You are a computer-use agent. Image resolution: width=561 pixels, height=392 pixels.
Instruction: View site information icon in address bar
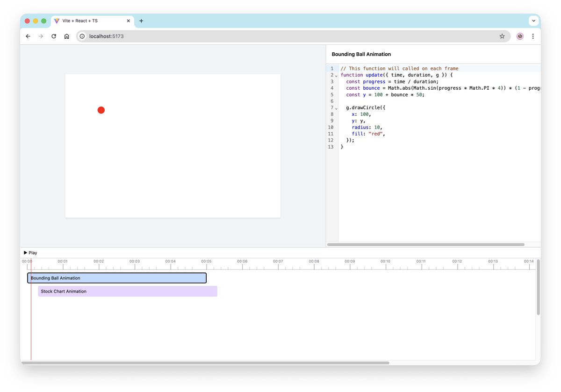click(82, 36)
